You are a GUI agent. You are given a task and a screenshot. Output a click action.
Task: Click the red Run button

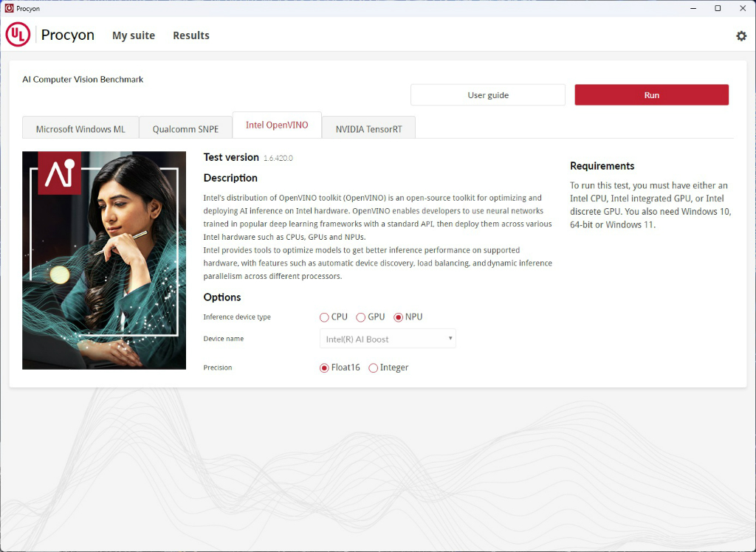click(651, 95)
